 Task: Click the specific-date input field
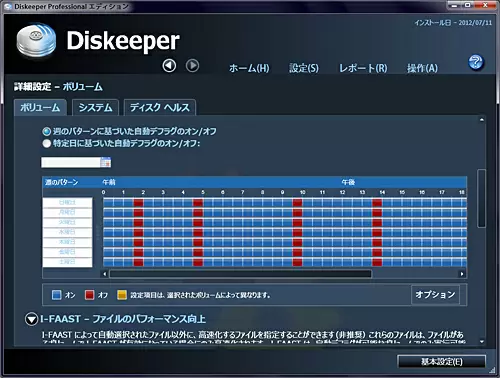click(x=71, y=162)
